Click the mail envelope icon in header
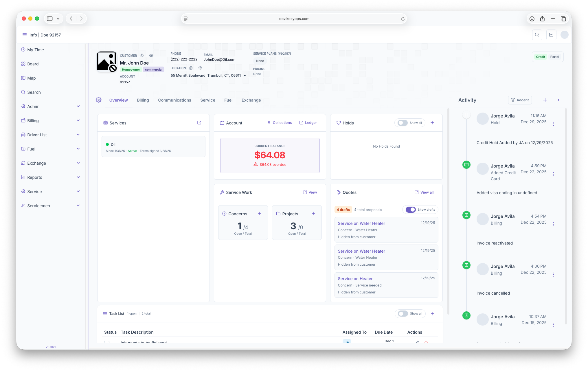The width and height of the screenshot is (588, 371). [551, 35]
